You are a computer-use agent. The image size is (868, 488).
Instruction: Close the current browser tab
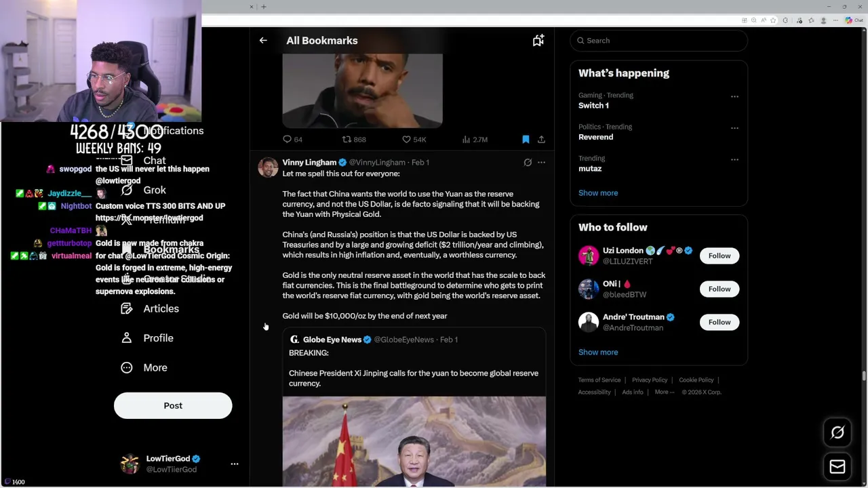[x=252, y=7]
